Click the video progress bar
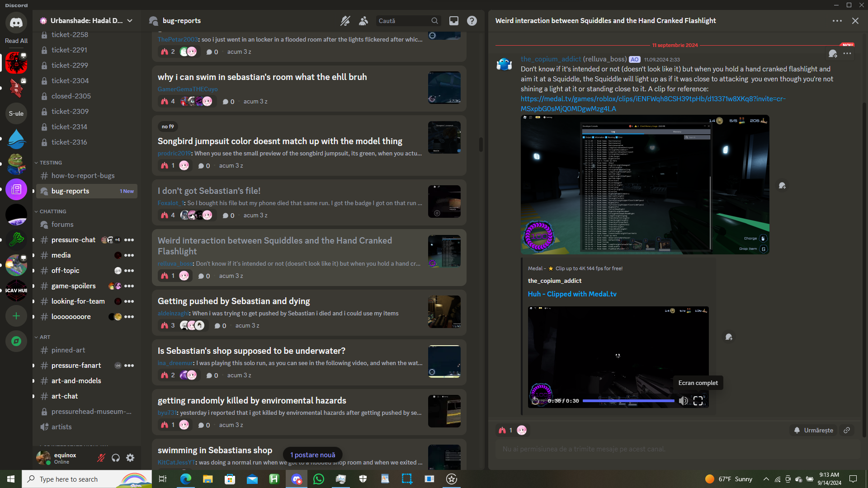This screenshot has height=488, width=868. tap(628, 401)
